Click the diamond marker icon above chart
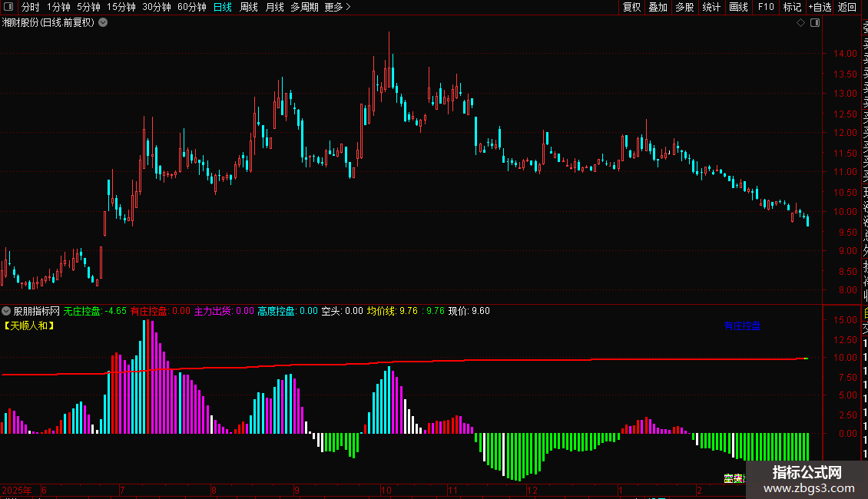868x499 pixels. pyautogui.click(x=800, y=23)
